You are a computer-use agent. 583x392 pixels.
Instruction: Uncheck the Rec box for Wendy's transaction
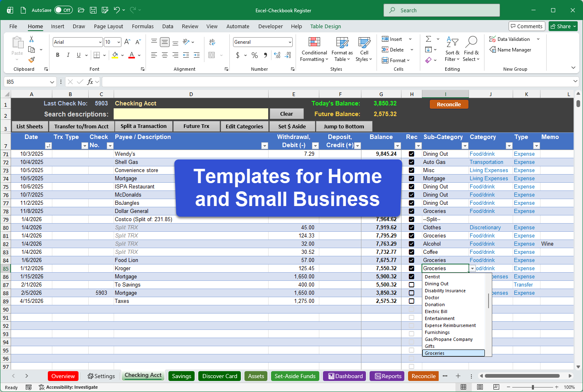(x=412, y=154)
